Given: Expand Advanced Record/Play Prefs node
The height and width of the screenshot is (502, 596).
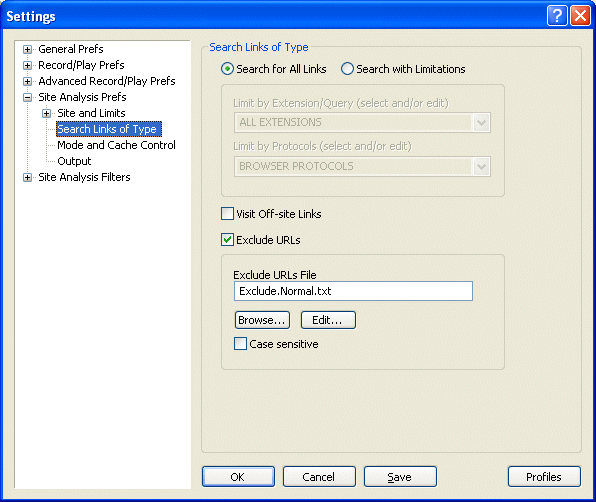Looking at the screenshot, I should click(27, 81).
